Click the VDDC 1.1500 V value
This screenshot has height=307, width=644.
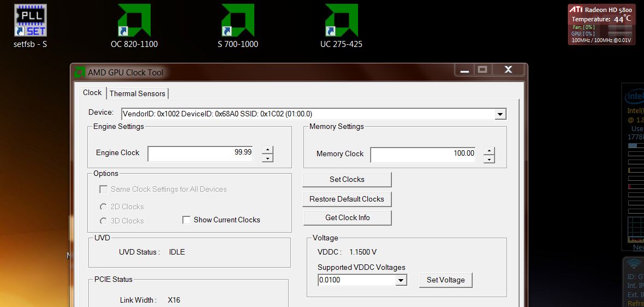[363, 252]
